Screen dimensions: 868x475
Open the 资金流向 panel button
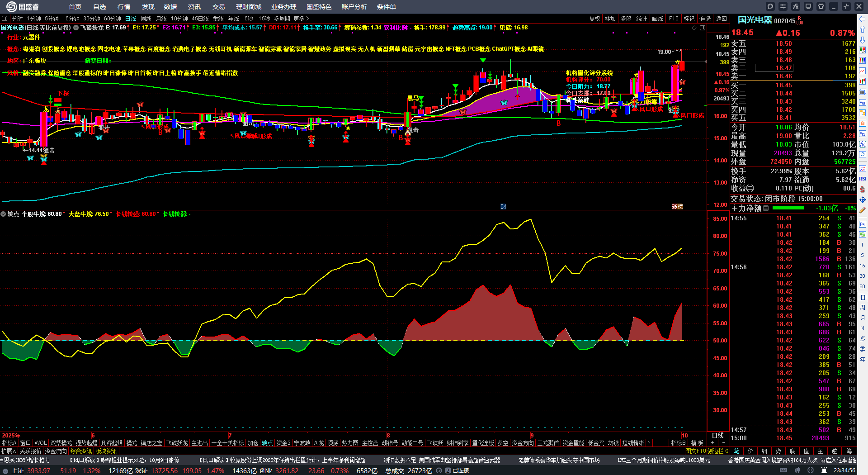pyautogui.click(x=56, y=451)
